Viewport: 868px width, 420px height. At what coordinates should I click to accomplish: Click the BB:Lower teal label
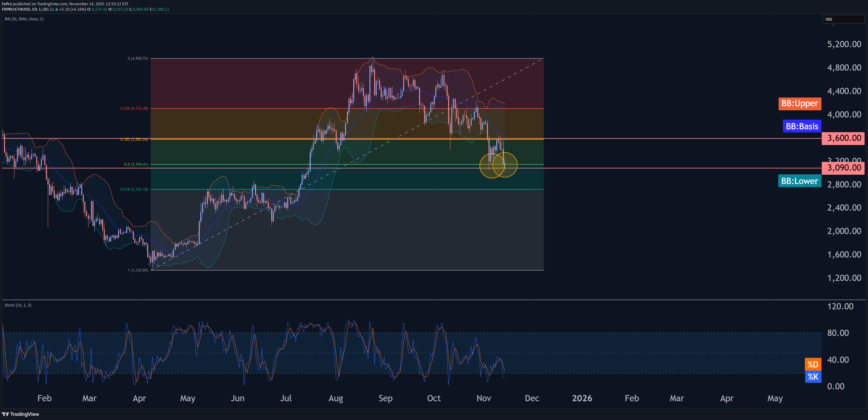[x=799, y=181]
